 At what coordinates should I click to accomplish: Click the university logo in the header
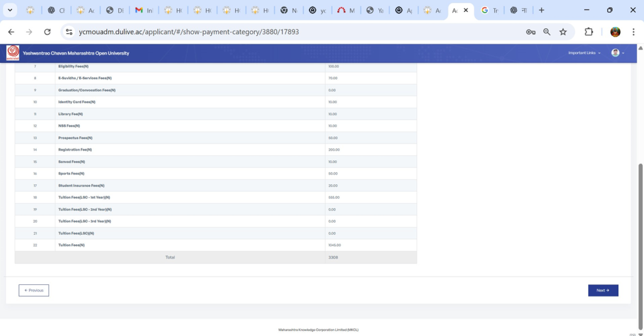pos(13,53)
